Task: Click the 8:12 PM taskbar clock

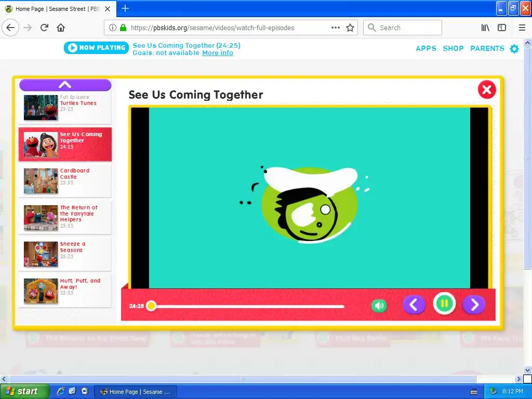Action: coord(513,392)
